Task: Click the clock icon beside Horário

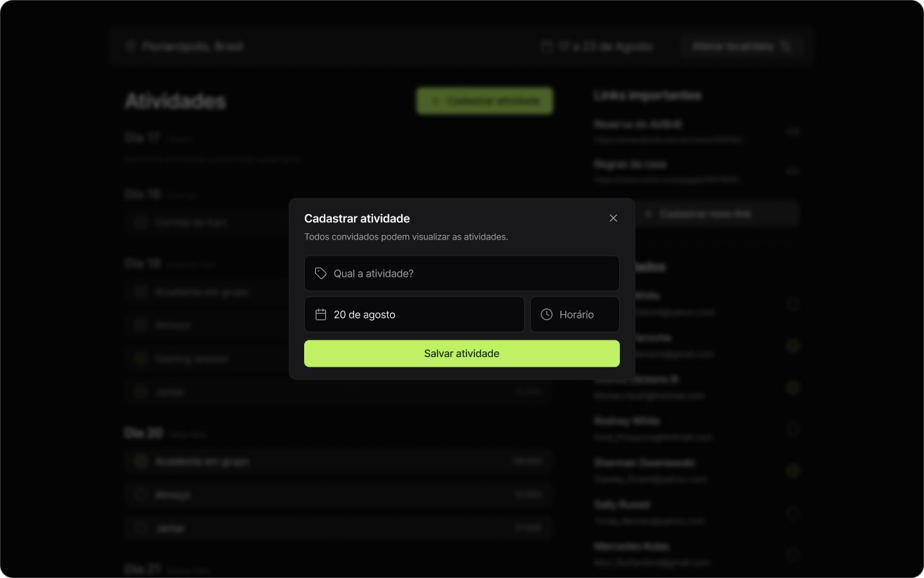Action: pos(547,315)
